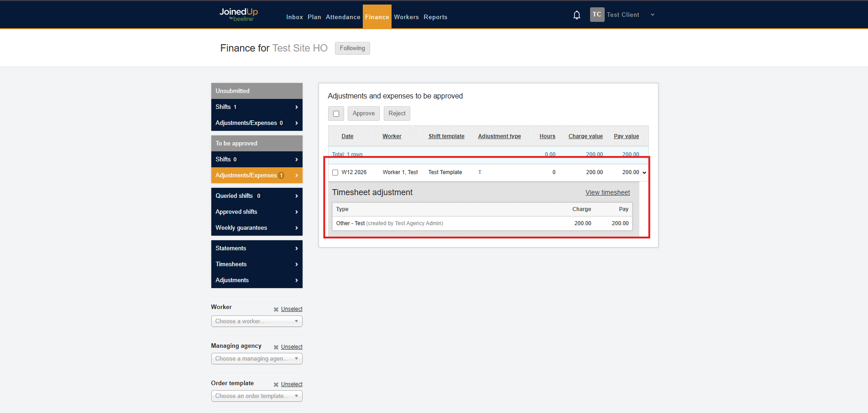Open the Reports menu item
The width and height of the screenshot is (868, 413).
point(435,17)
